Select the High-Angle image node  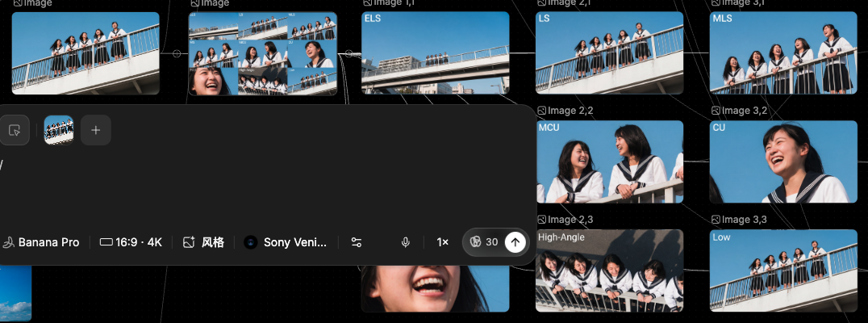[609, 271]
